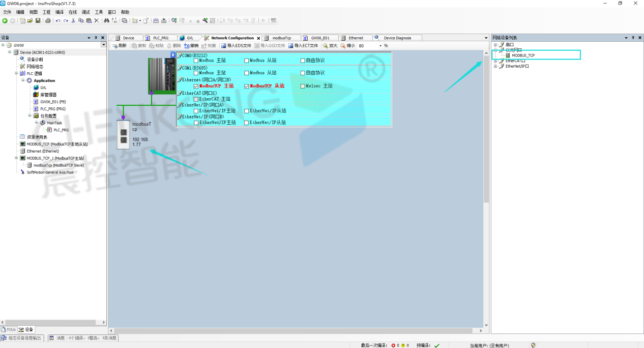This screenshot has height=348, width=644.
Task: Switch to the POUs panel tab
Action: [9, 330]
